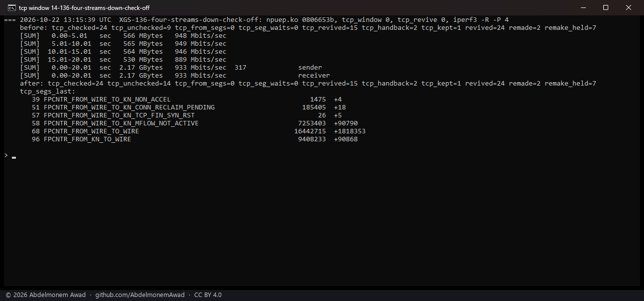Close the tcp window console
The height and width of the screenshot is (301, 644).
tap(629, 7)
